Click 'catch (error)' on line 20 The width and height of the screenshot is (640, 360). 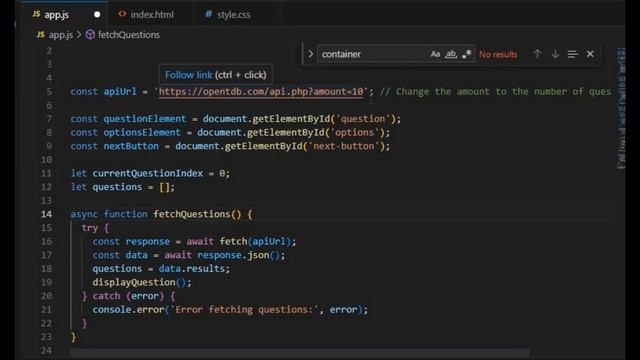pos(128,296)
